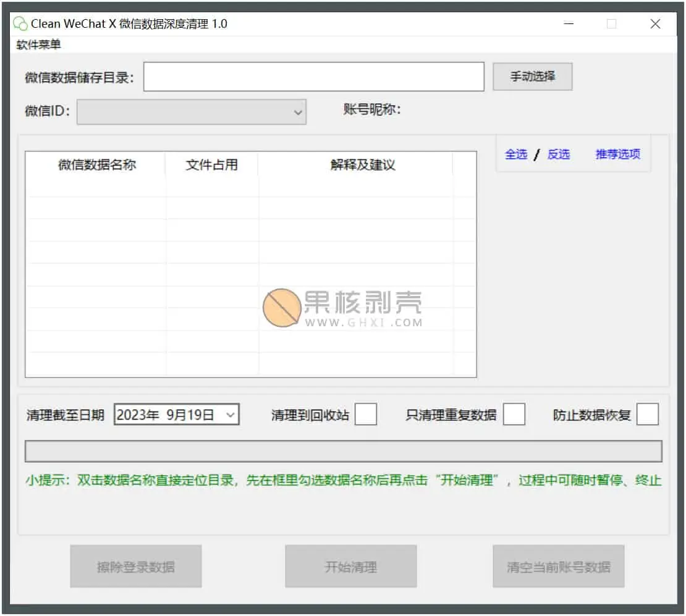Click the 全选 link
Image resolution: width=686 pixels, height=616 pixels.
click(x=516, y=154)
